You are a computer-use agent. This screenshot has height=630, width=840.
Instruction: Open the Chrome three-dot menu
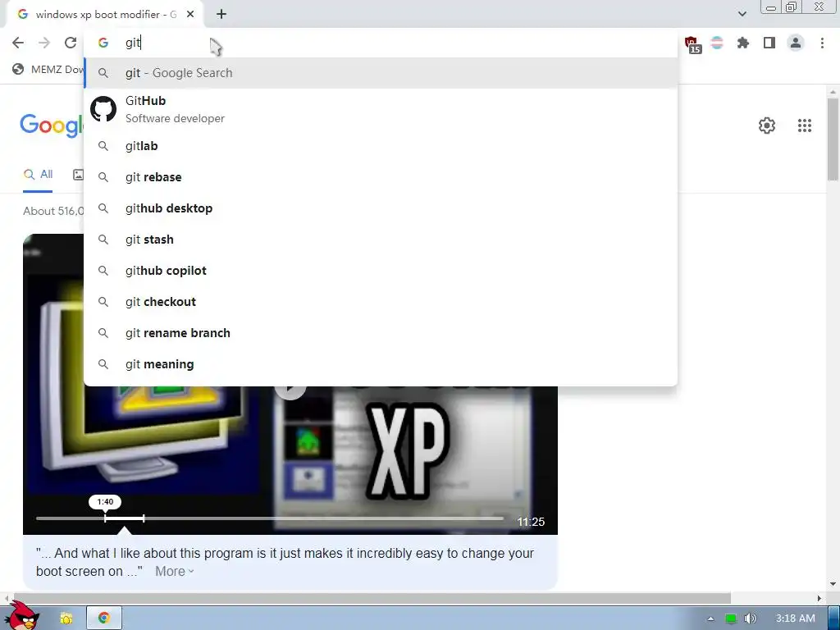pyautogui.click(x=822, y=43)
